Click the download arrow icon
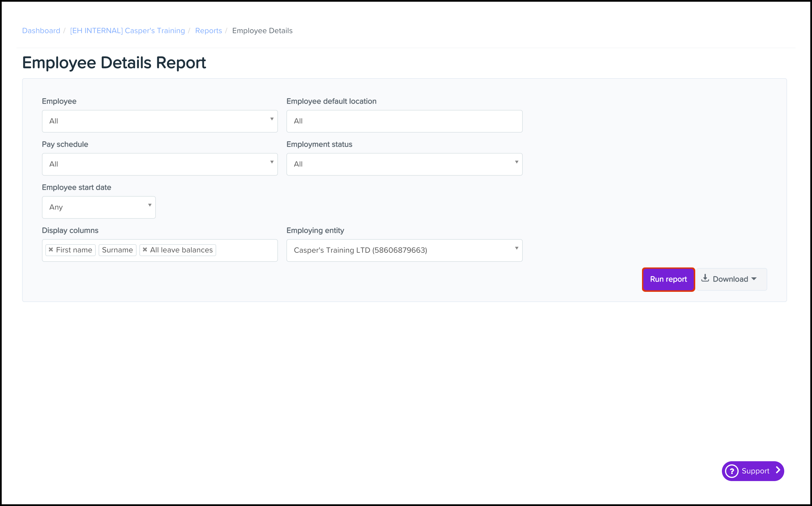The height and width of the screenshot is (506, 812). click(705, 278)
